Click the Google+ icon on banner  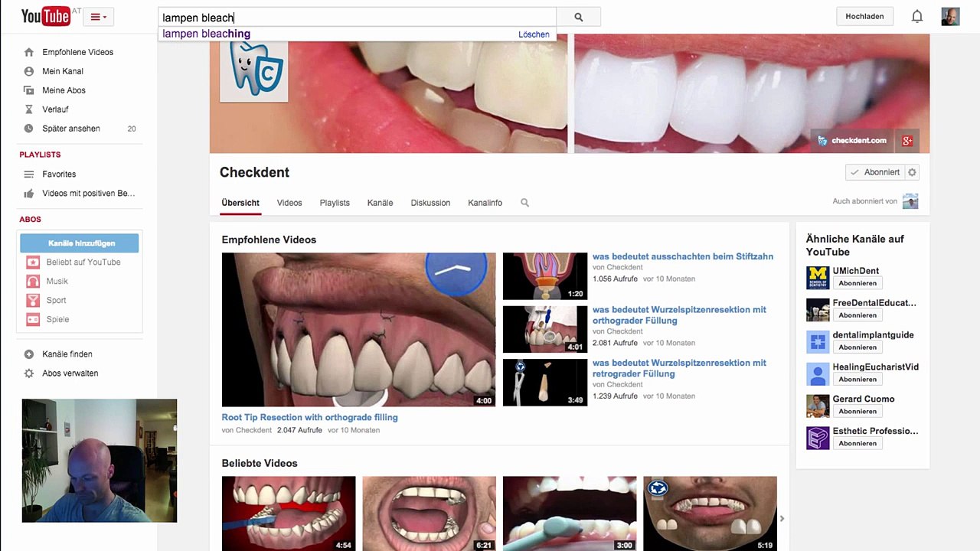(906, 141)
